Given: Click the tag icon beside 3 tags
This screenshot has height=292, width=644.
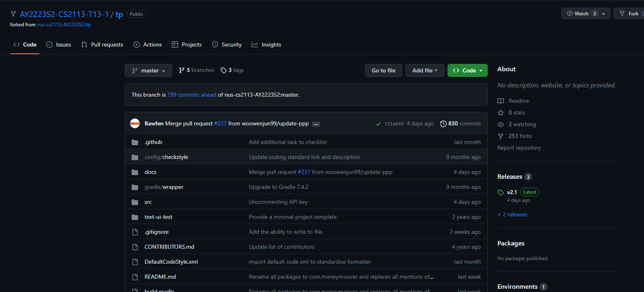Looking at the screenshot, I should (224, 70).
